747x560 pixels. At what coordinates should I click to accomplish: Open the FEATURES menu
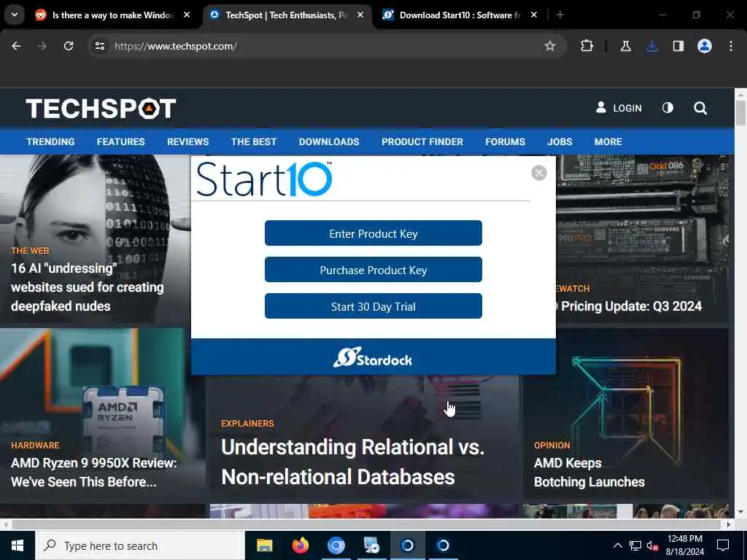click(x=120, y=142)
